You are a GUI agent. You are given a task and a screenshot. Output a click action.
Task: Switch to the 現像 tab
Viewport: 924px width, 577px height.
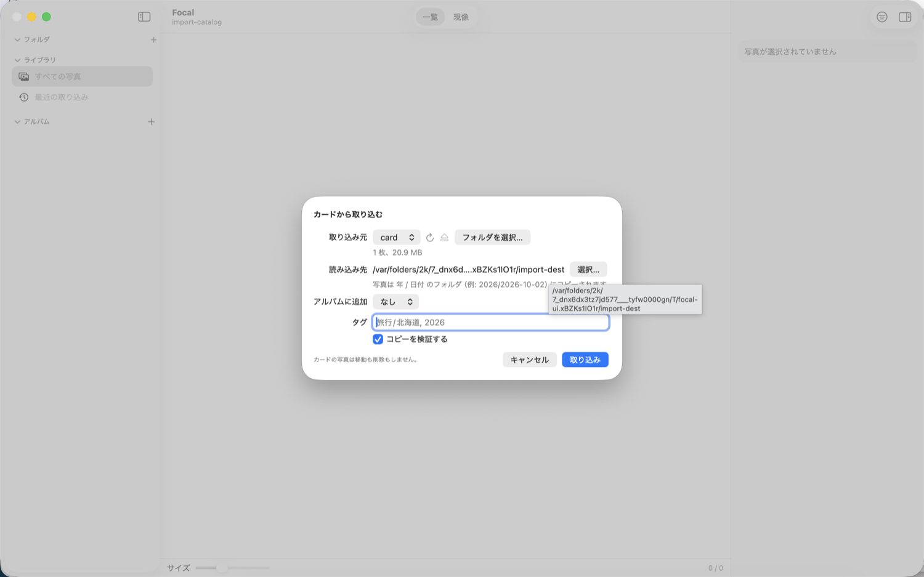click(461, 17)
